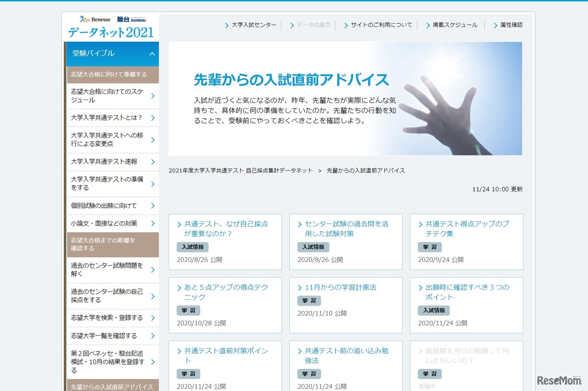Click the 入試情報 tag on 共通テスト、なぜ自己採点 card

(192, 247)
